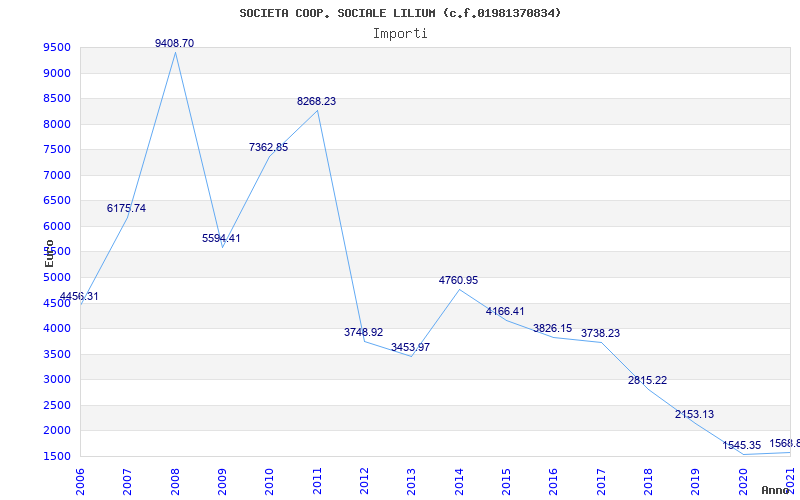The height and width of the screenshot is (500, 800).
Task: Click the Anno x-axis title
Action: pyautogui.click(x=776, y=490)
